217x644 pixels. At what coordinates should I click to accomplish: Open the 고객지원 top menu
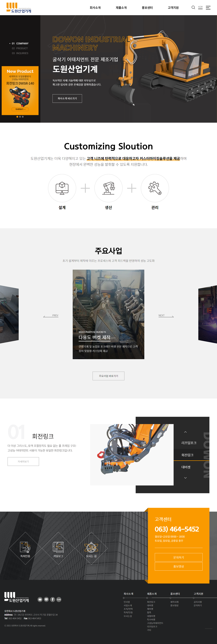tap(173, 8)
